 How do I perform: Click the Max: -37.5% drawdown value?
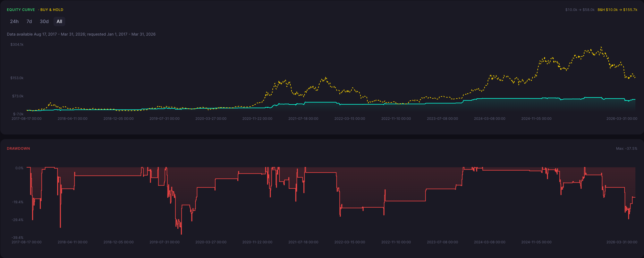pyautogui.click(x=626, y=149)
